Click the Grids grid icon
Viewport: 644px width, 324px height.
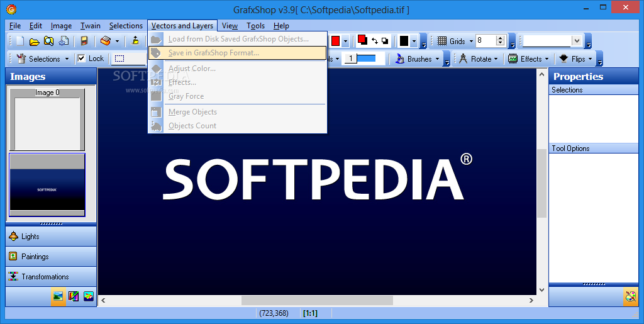point(442,41)
